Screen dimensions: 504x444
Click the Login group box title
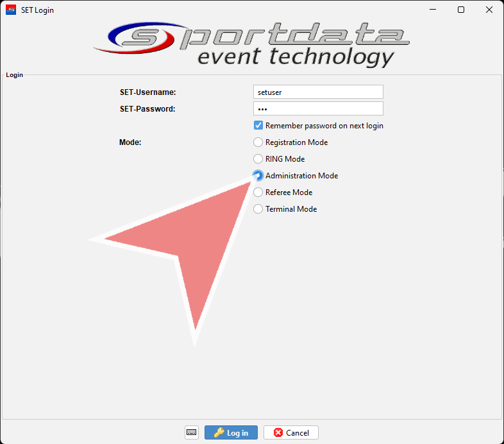coord(14,75)
